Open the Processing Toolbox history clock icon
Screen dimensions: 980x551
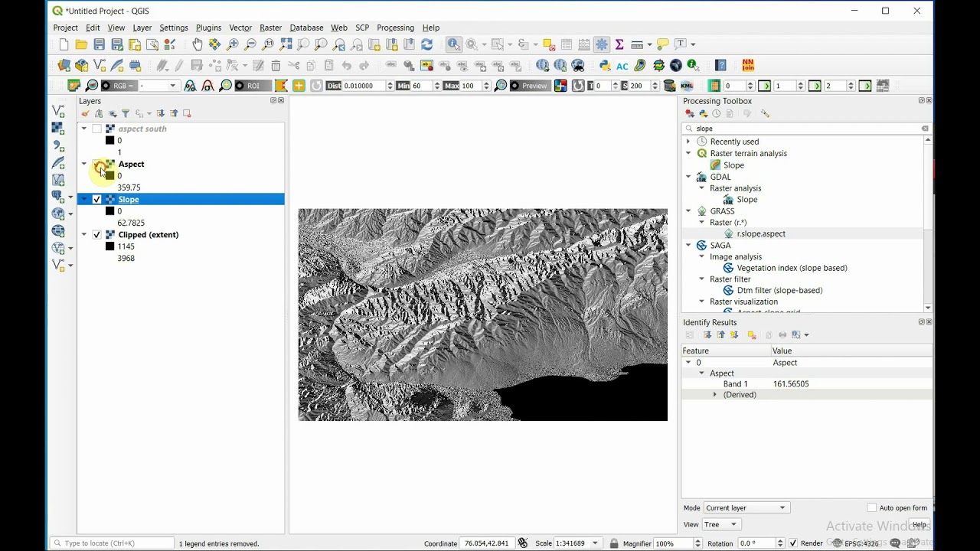point(717,113)
